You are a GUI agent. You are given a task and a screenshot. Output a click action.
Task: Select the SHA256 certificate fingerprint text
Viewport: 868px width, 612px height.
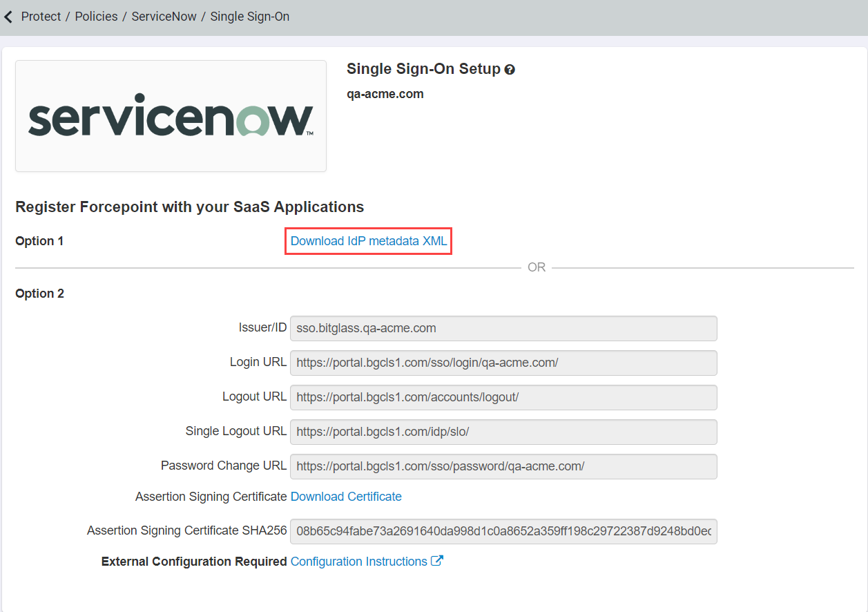pos(504,531)
